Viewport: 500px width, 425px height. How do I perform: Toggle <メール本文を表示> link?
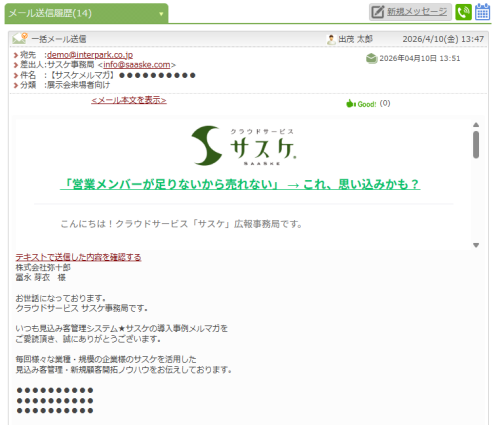(129, 100)
